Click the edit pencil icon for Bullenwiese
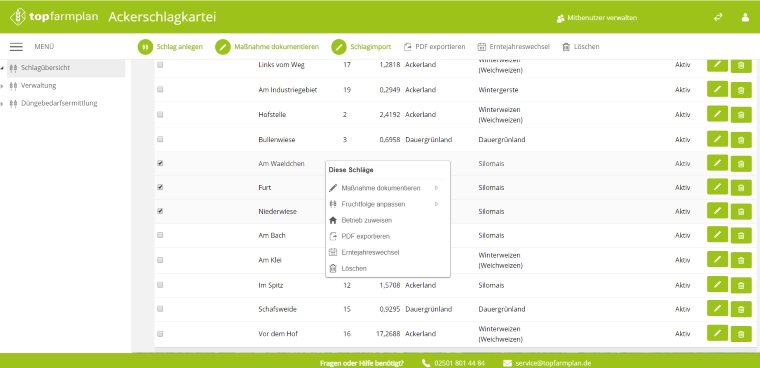This screenshot has height=368, width=760. tap(717, 139)
